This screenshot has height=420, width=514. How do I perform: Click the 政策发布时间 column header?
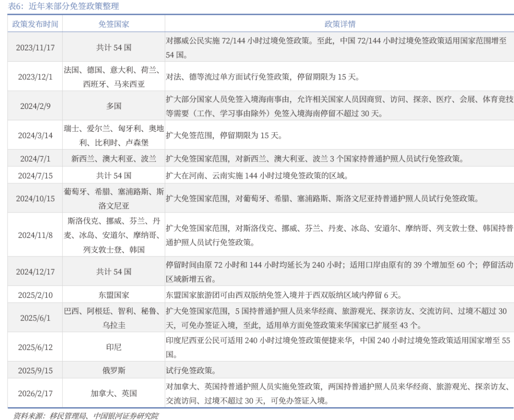click(35, 24)
